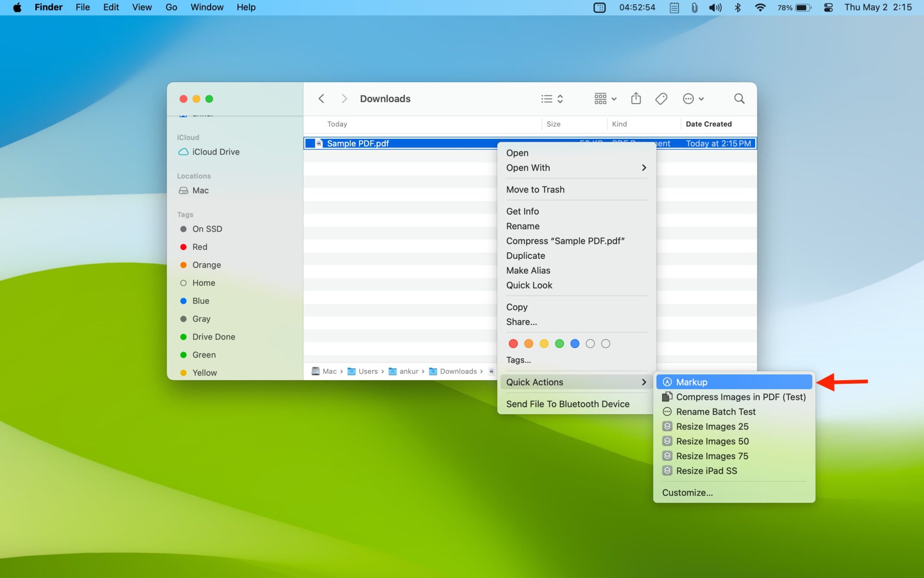Image resolution: width=924 pixels, height=578 pixels.
Task: Open the Go menu in menu bar
Action: pyautogui.click(x=171, y=7)
